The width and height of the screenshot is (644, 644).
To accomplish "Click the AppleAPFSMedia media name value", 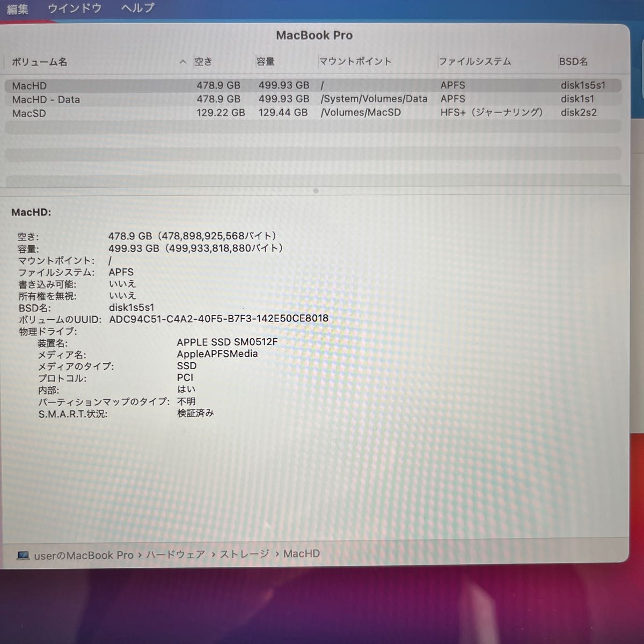I will (x=217, y=354).
